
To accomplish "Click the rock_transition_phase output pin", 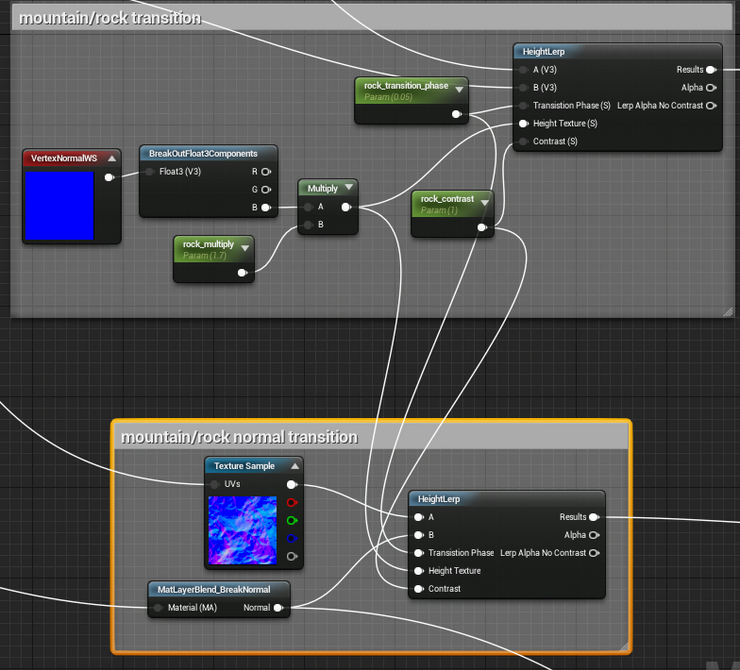I will 456,114.
